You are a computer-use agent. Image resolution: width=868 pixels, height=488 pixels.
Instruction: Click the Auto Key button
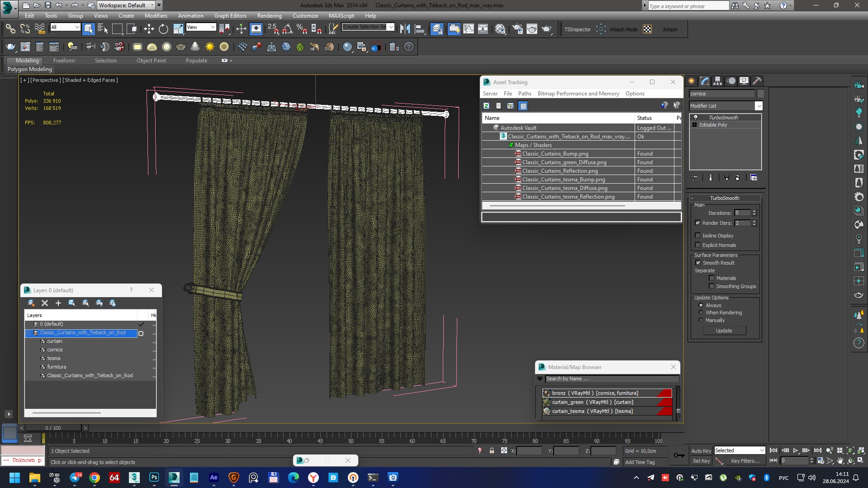coord(701,450)
